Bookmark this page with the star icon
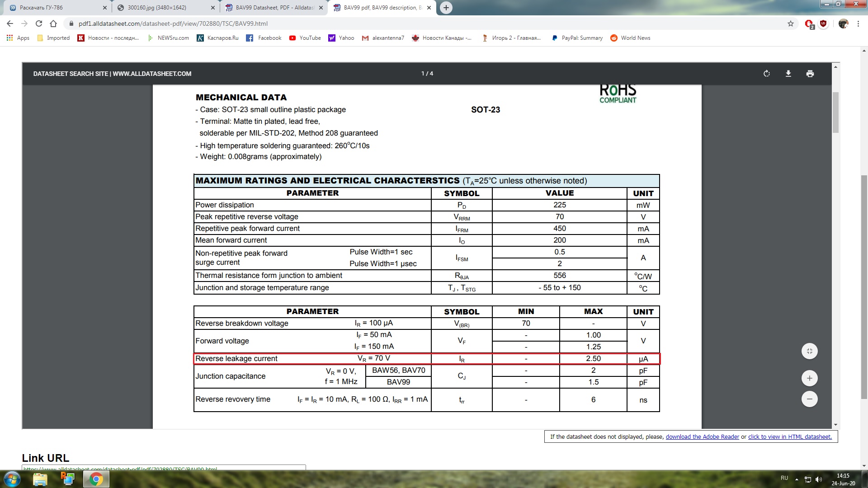868x488 pixels. [791, 23]
